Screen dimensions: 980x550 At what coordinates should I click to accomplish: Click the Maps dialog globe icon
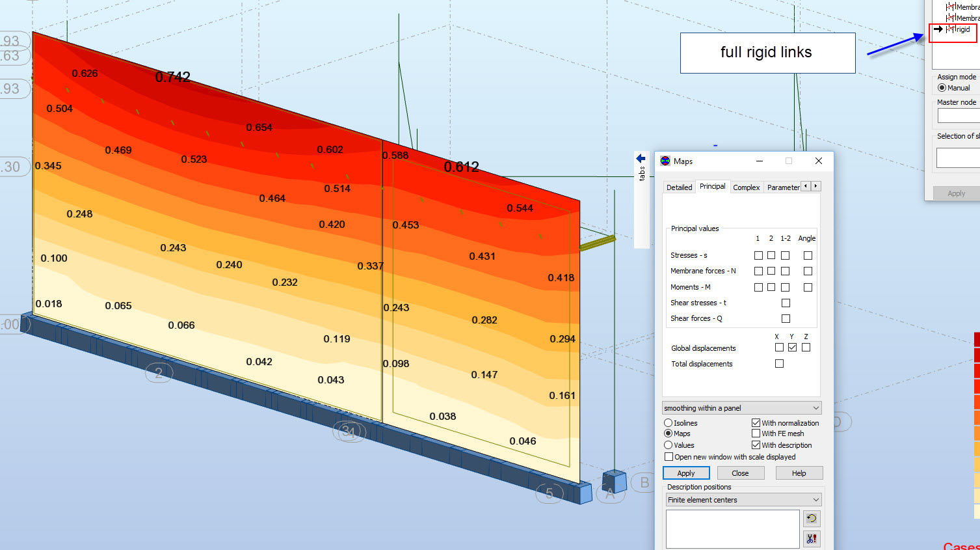(x=665, y=161)
